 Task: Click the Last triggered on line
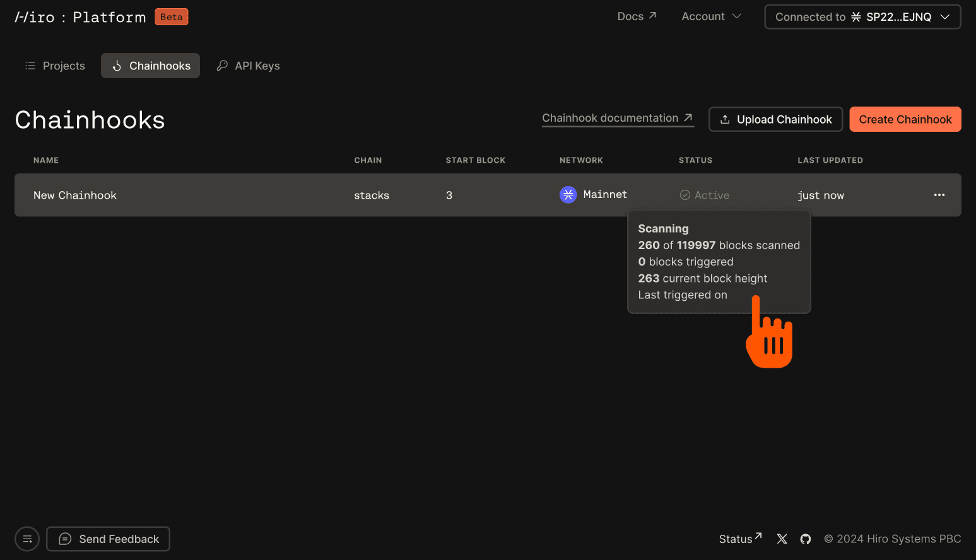pos(683,295)
